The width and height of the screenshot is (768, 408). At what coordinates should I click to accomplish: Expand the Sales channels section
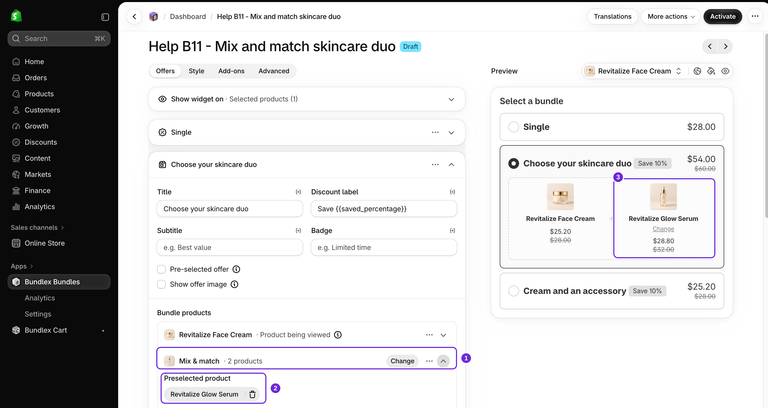pyautogui.click(x=37, y=228)
